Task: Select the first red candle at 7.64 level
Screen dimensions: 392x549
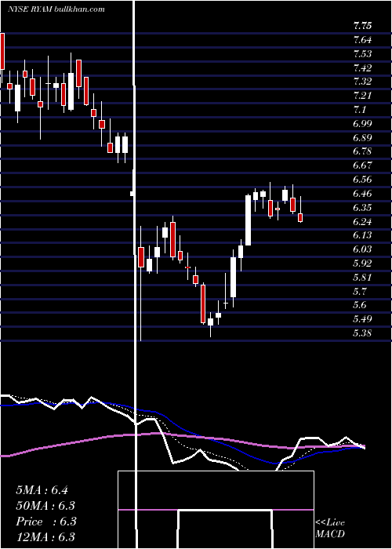Action: [x=2, y=51]
